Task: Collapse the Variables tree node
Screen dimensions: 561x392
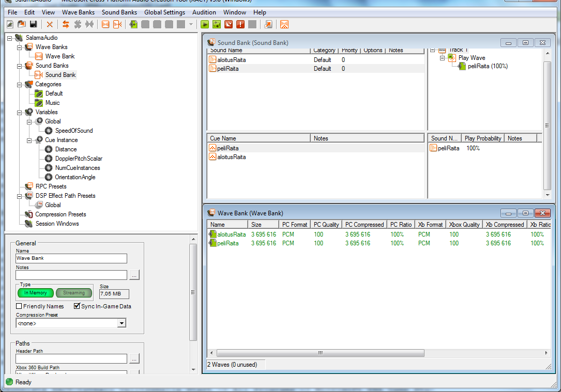Action: pos(19,112)
